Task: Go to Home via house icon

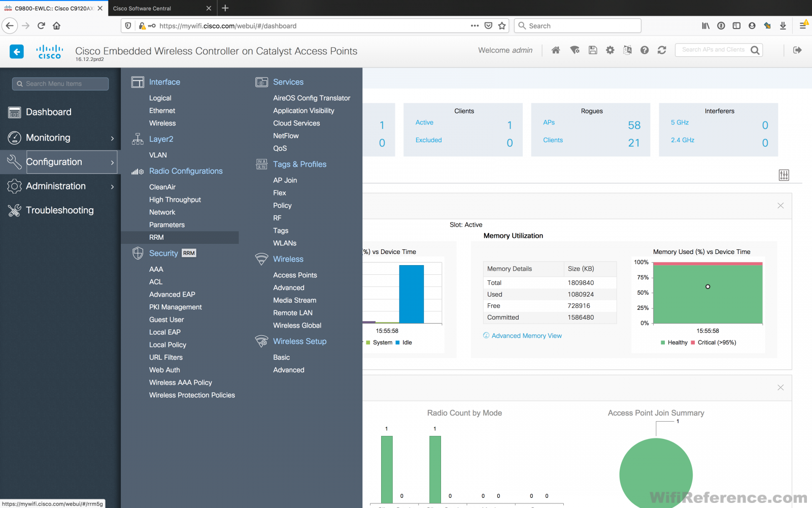Action: 556,50
